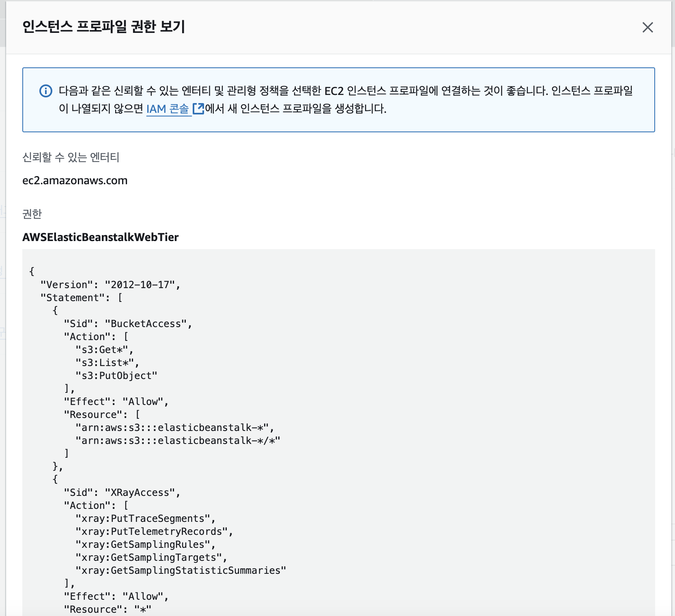Click the "Version": "2012-10-17" line

(x=110, y=284)
